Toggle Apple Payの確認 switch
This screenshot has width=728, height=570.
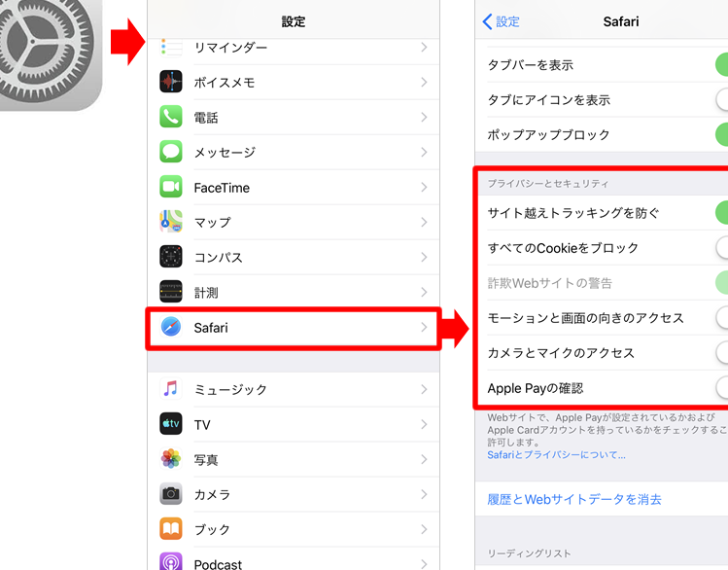tap(721, 388)
